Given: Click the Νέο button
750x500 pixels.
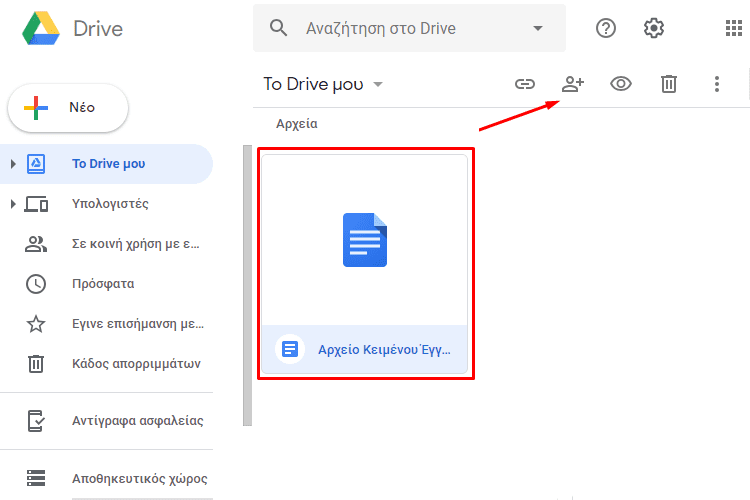Looking at the screenshot, I should [x=68, y=108].
